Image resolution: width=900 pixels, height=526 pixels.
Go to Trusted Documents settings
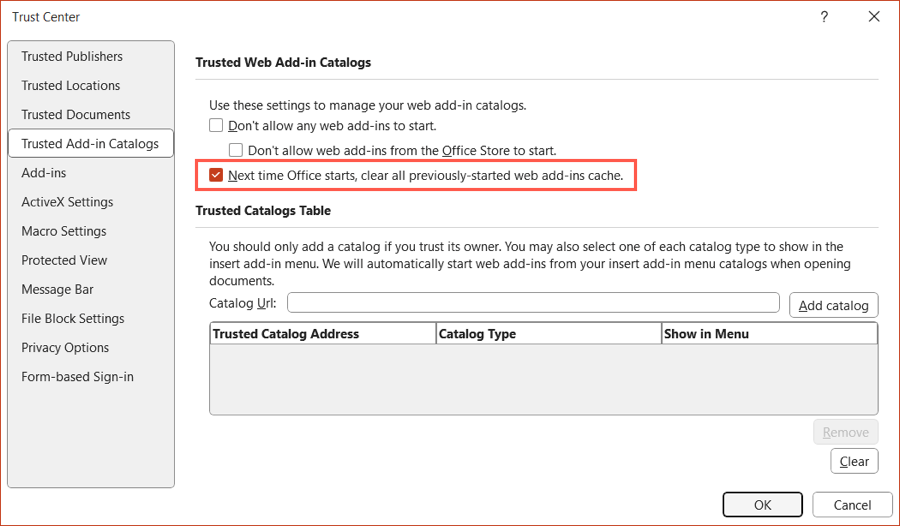pos(76,115)
